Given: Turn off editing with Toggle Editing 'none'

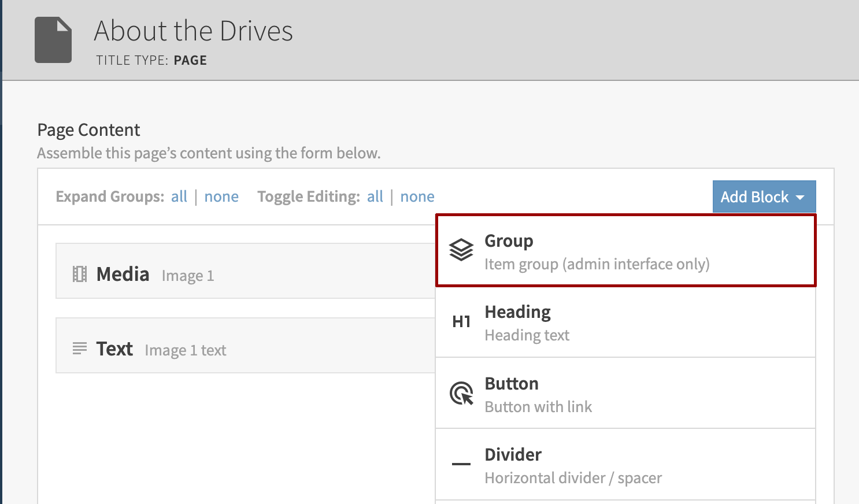Looking at the screenshot, I should (x=417, y=197).
